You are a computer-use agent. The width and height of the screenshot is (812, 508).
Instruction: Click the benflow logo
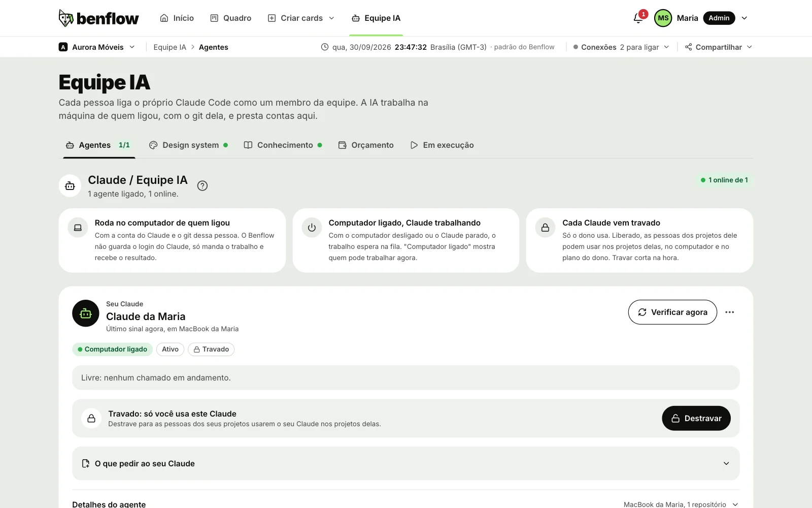pos(98,18)
